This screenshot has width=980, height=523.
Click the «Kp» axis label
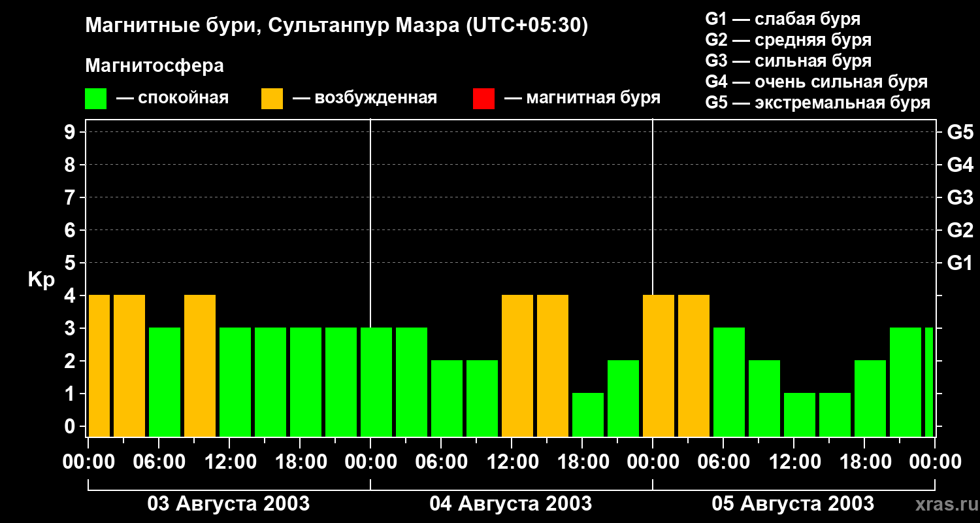[x=41, y=280]
